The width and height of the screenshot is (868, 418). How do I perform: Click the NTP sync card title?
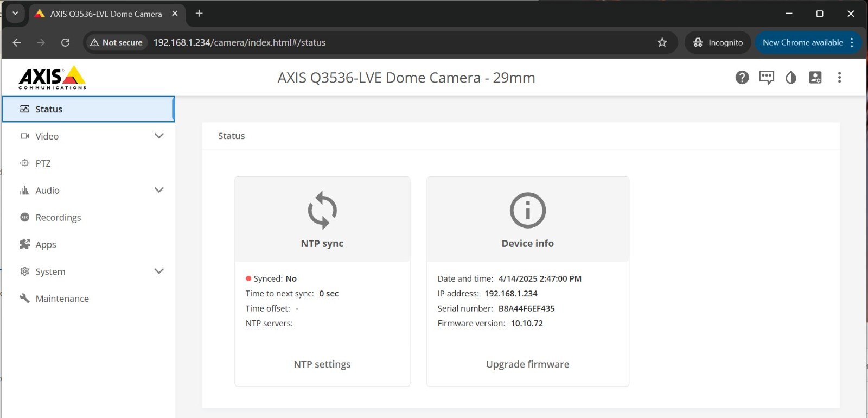[322, 244]
